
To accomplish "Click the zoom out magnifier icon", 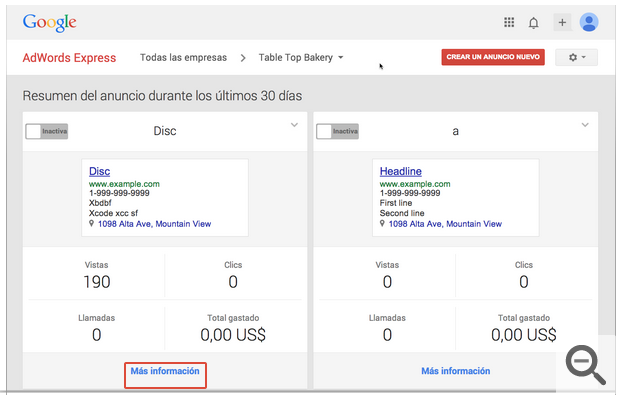I will click(586, 364).
